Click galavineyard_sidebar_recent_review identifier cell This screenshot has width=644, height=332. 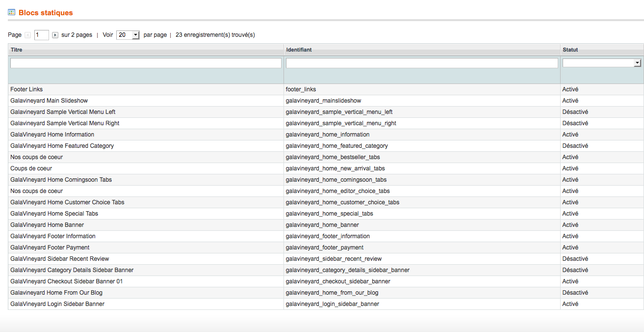(334, 259)
